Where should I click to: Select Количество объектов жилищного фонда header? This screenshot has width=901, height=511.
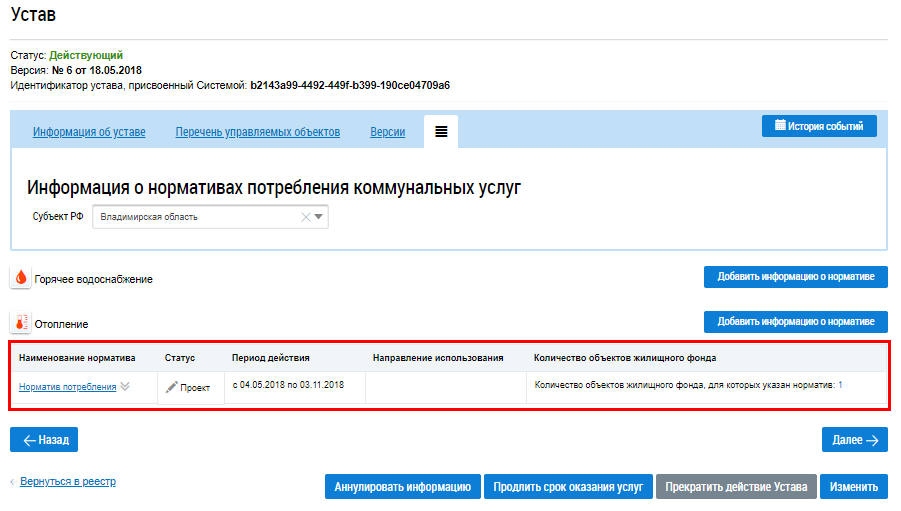[x=625, y=358]
